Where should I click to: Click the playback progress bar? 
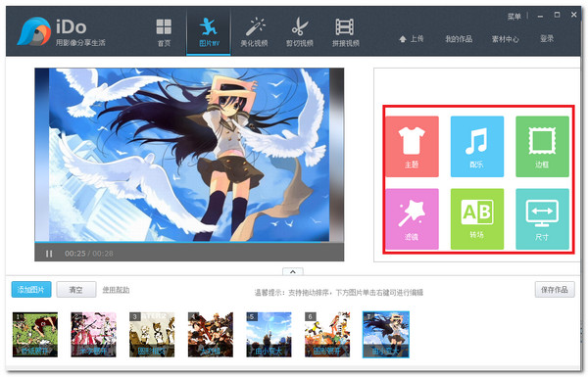coord(189,242)
